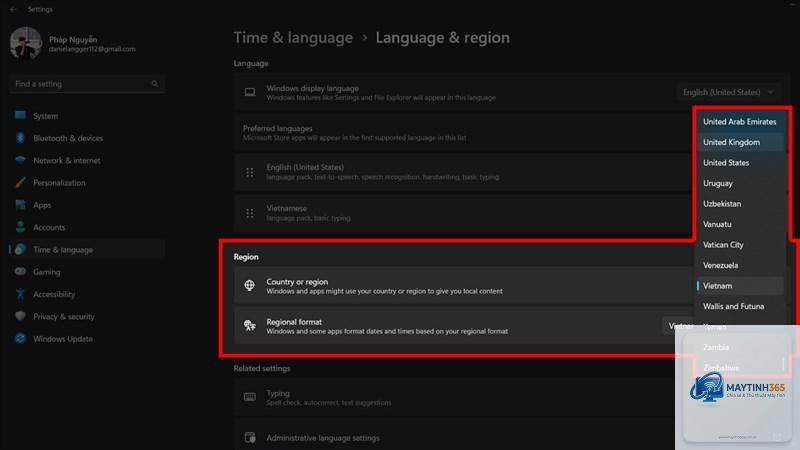
Task: Click drag handle beside Vietnamese
Action: click(249, 213)
